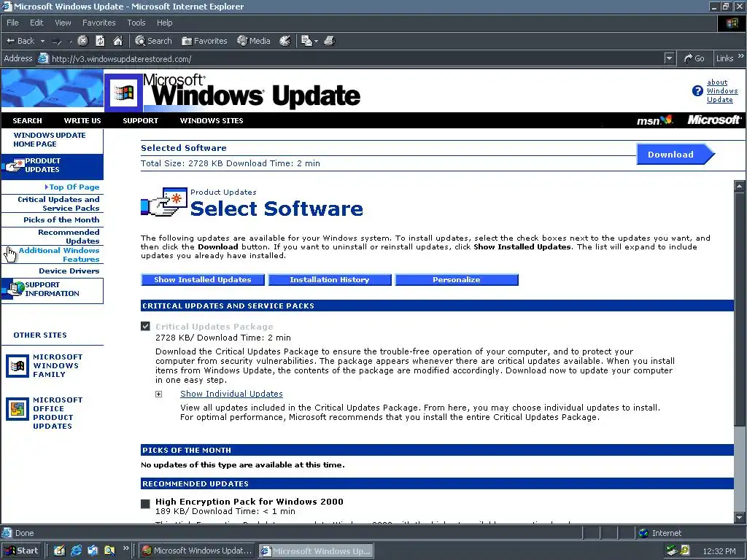
Task: Click the Mail toolbar icon
Action: click(307, 41)
